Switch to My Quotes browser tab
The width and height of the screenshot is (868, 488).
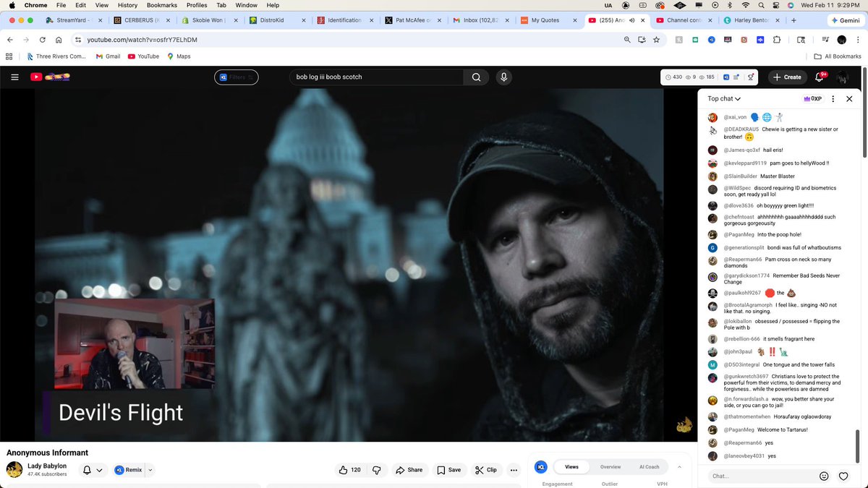(x=550, y=20)
